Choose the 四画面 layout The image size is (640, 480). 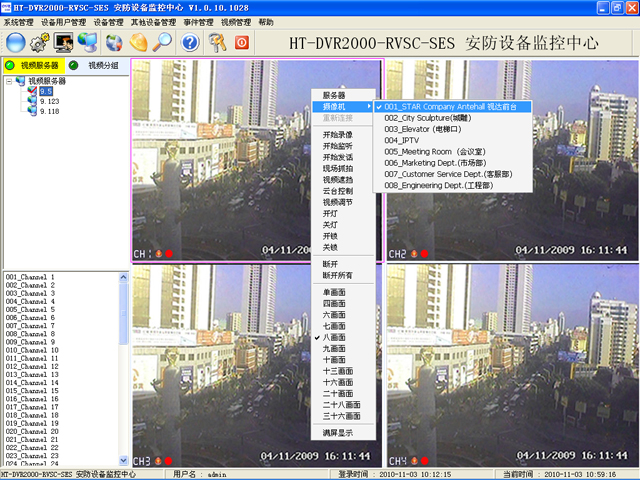[x=343, y=303]
